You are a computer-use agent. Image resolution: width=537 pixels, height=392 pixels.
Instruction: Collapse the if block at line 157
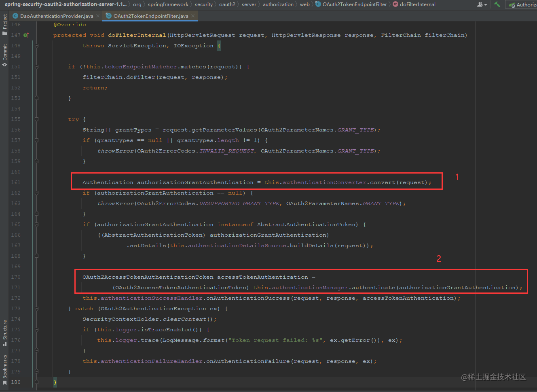pos(36,140)
